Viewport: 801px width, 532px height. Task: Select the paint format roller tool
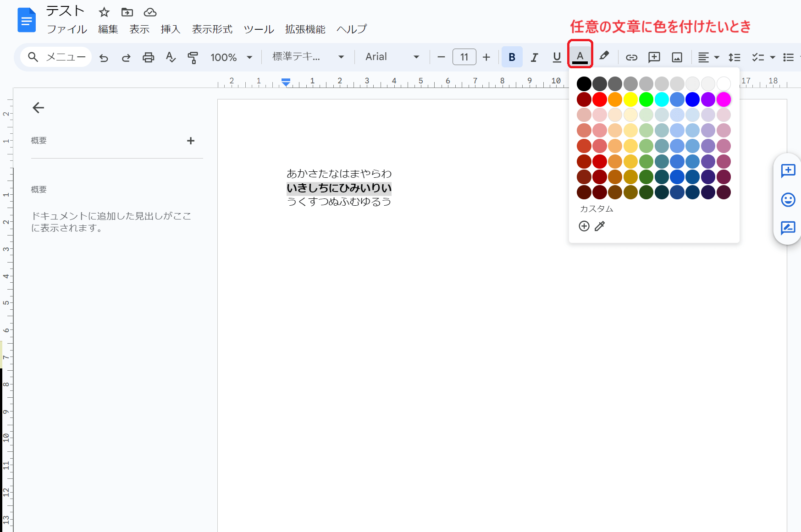click(x=193, y=57)
